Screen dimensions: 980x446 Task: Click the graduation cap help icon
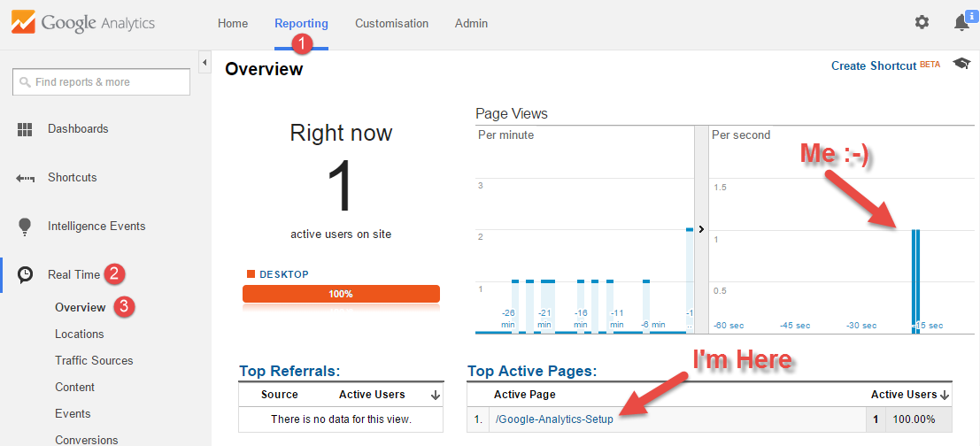[x=962, y=64]
